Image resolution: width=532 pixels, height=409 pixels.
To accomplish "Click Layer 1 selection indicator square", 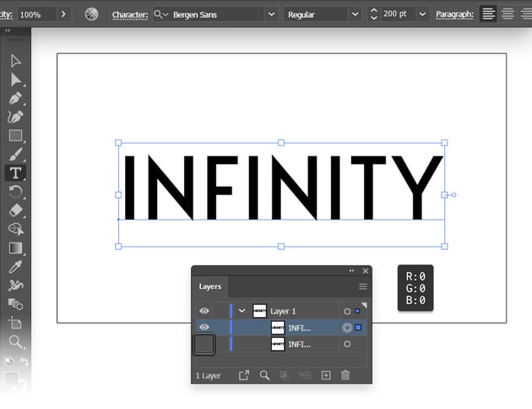I will (357, 311).
